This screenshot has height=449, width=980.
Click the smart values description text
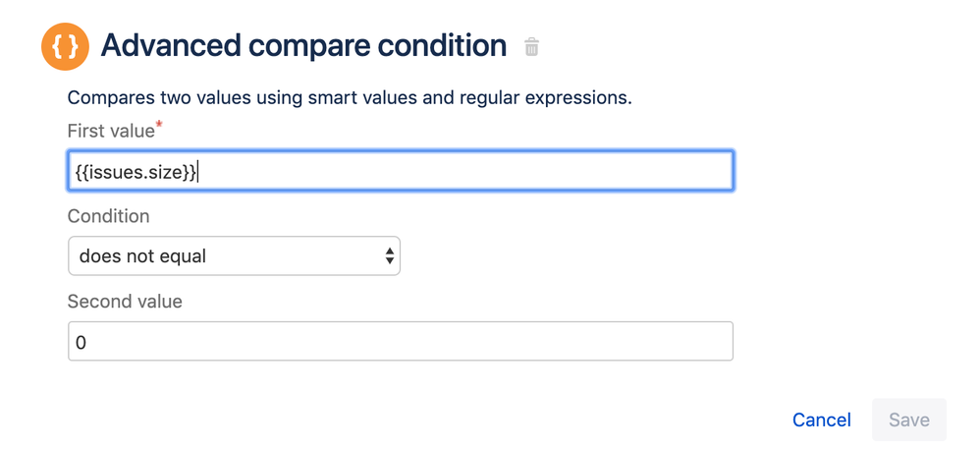[349, 97]
